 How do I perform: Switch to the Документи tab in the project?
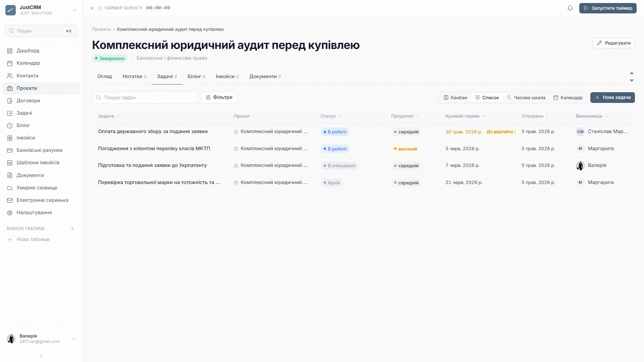(x=265, y=76)
